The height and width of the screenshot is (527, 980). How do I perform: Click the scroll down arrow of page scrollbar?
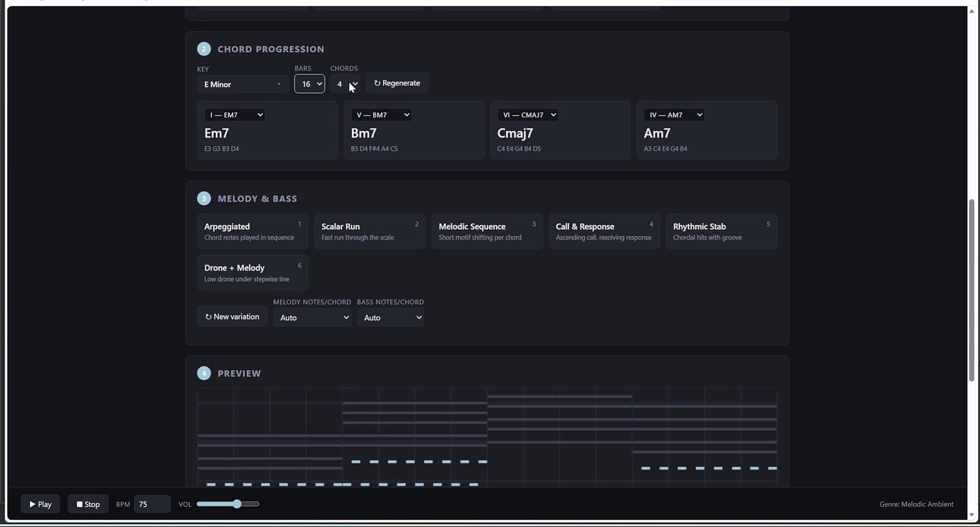click(x=971, y=515)
